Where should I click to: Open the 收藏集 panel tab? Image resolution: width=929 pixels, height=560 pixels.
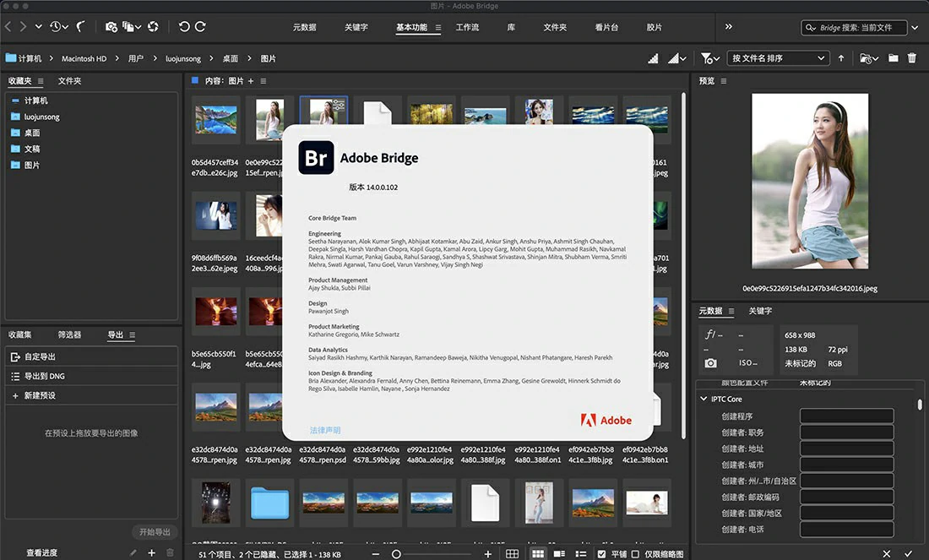20,334
